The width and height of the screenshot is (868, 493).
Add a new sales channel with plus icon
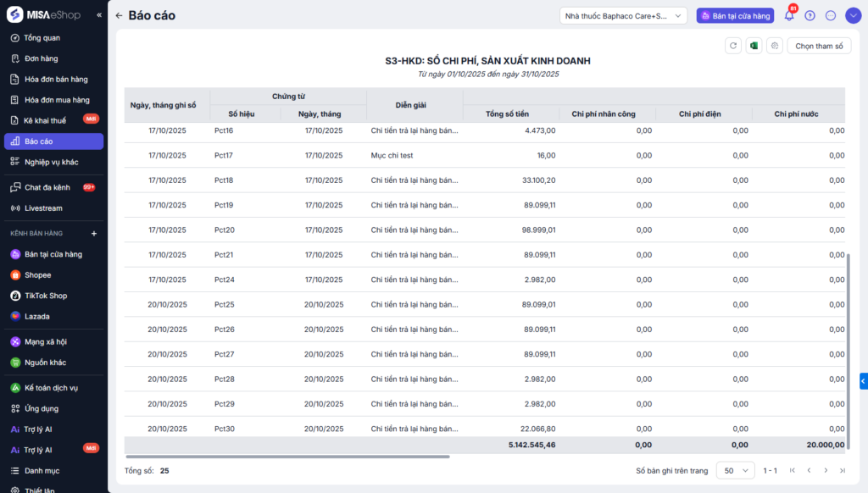[94, 233]
